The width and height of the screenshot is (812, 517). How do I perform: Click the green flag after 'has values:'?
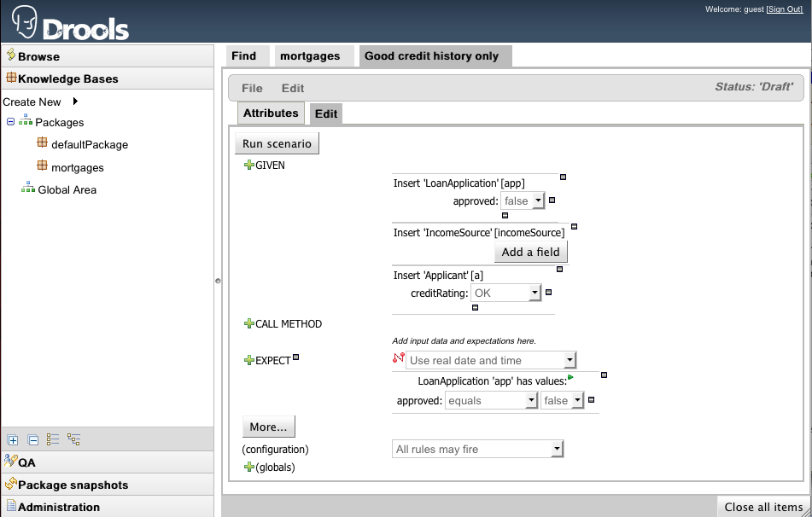tap(570, 377)
